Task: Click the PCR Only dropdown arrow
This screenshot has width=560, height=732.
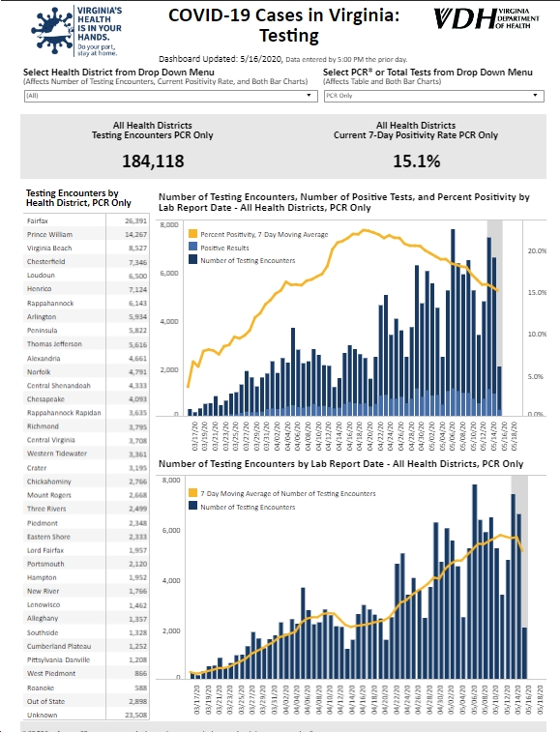Action: (535, 95)
